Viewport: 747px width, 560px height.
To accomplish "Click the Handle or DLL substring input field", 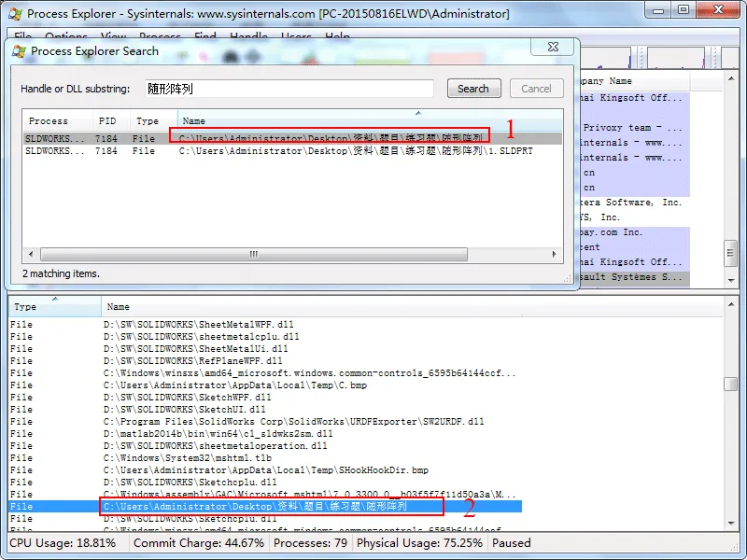I will pyautogui.click(x=289, y=89).
